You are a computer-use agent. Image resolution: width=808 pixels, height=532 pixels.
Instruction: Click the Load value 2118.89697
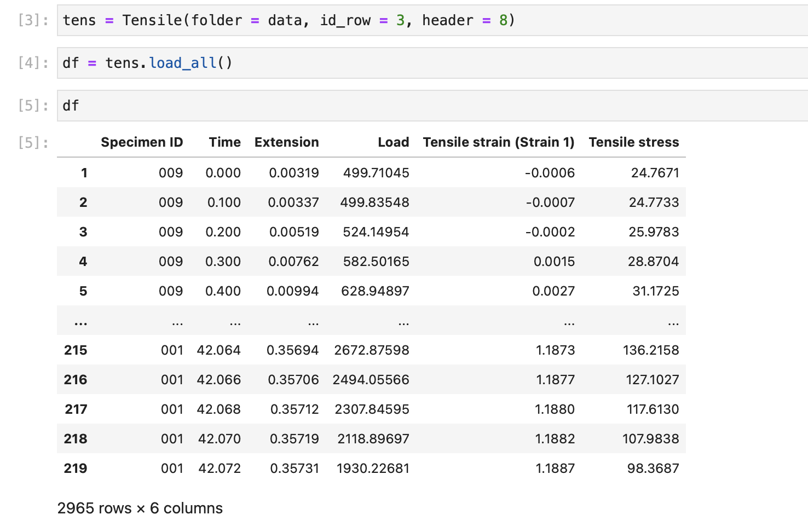[373, 439]
